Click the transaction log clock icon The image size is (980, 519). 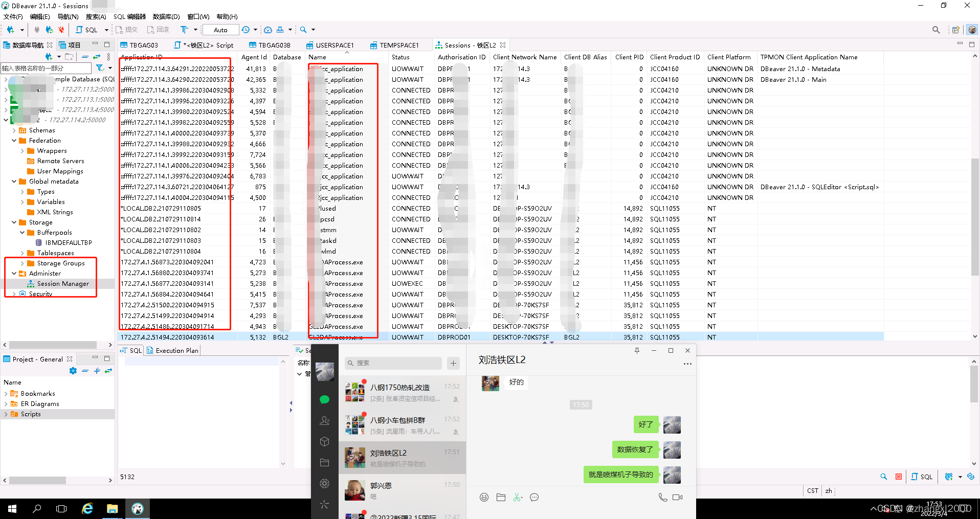[x=246, y=30]
